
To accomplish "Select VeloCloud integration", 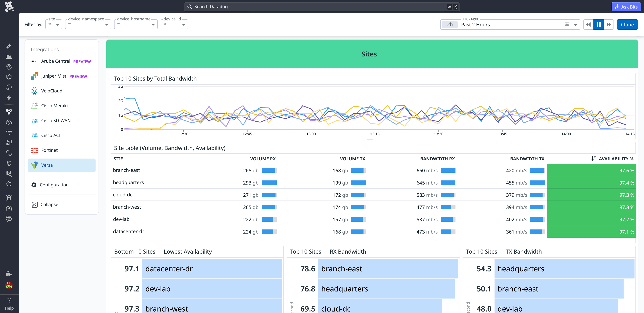I will click(x=62, y=91).
